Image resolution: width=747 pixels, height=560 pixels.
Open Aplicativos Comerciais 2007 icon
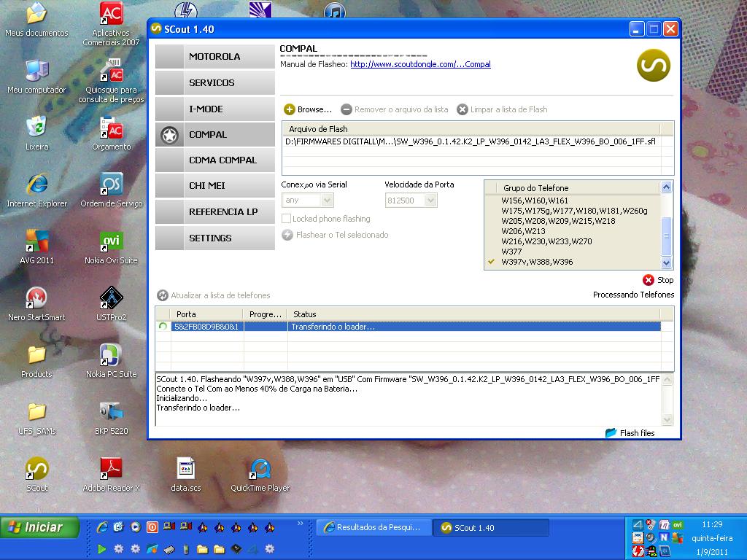click(111, 24)
